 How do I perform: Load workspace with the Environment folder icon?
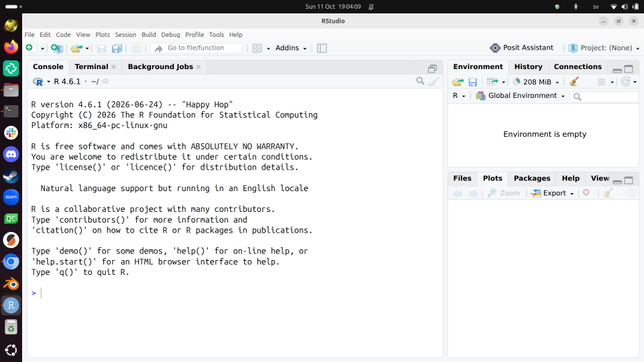[x=458, y=82]
